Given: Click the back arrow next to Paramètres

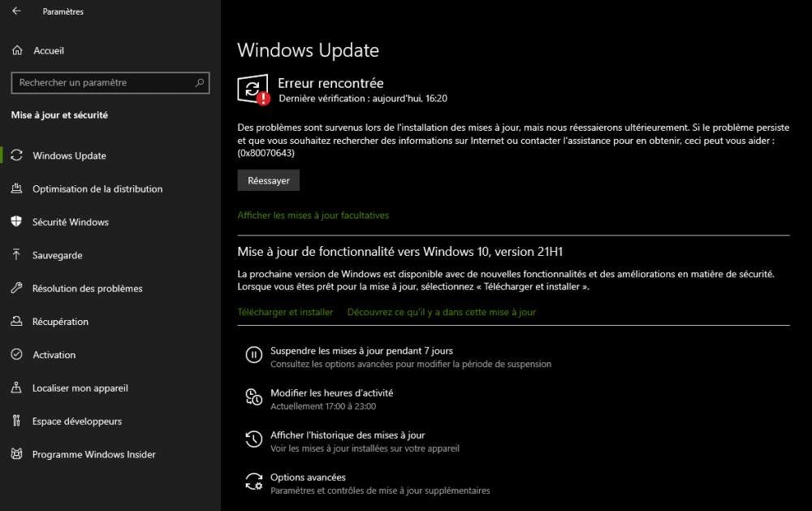Looking at the screenshot, I should click(15, 11).
